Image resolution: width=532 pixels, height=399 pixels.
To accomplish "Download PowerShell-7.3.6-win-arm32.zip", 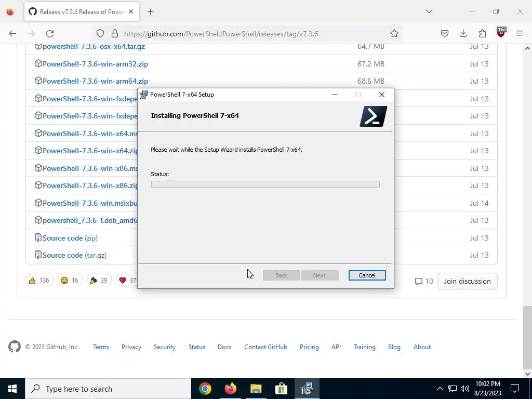I will (96, 64).
